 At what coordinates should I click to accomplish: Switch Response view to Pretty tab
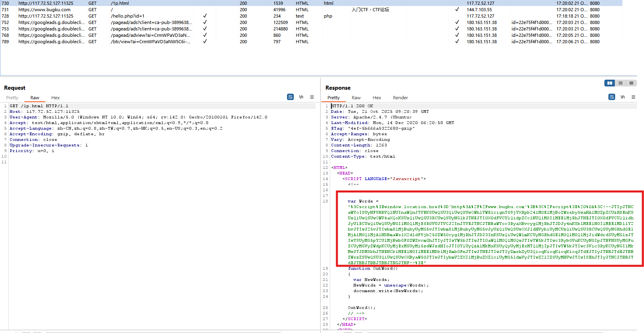[333, 98]
